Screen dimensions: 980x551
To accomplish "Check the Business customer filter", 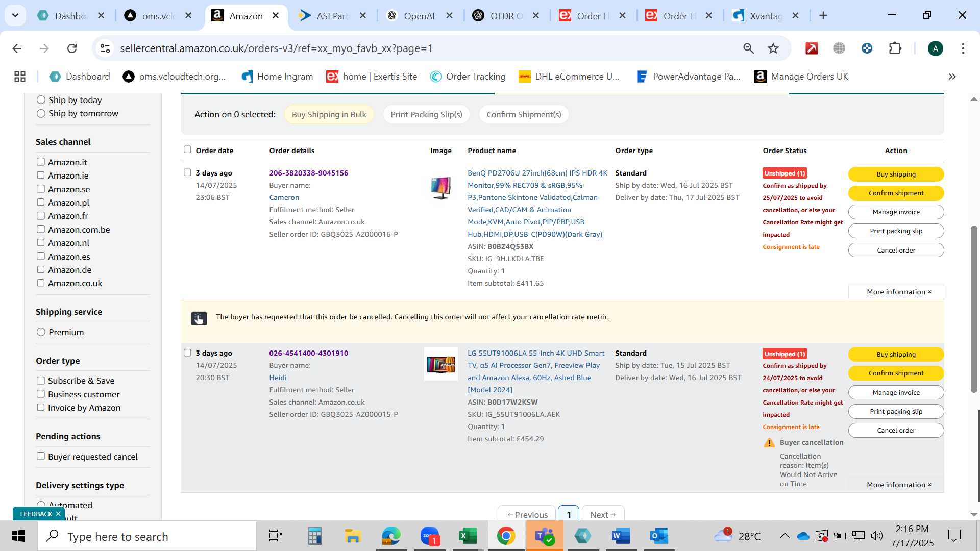I will (x=41, y=394).
